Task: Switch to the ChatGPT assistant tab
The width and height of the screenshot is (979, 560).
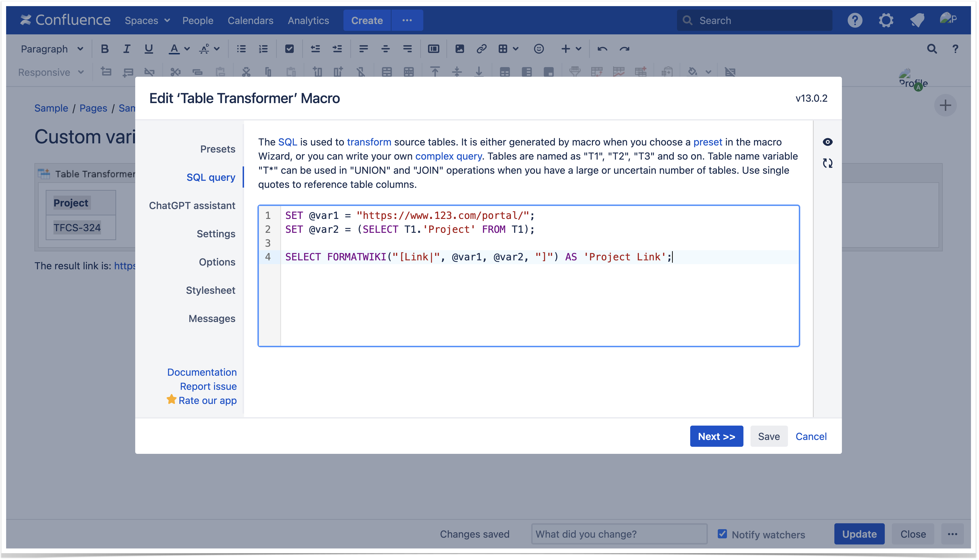Action: coord(192,205)
